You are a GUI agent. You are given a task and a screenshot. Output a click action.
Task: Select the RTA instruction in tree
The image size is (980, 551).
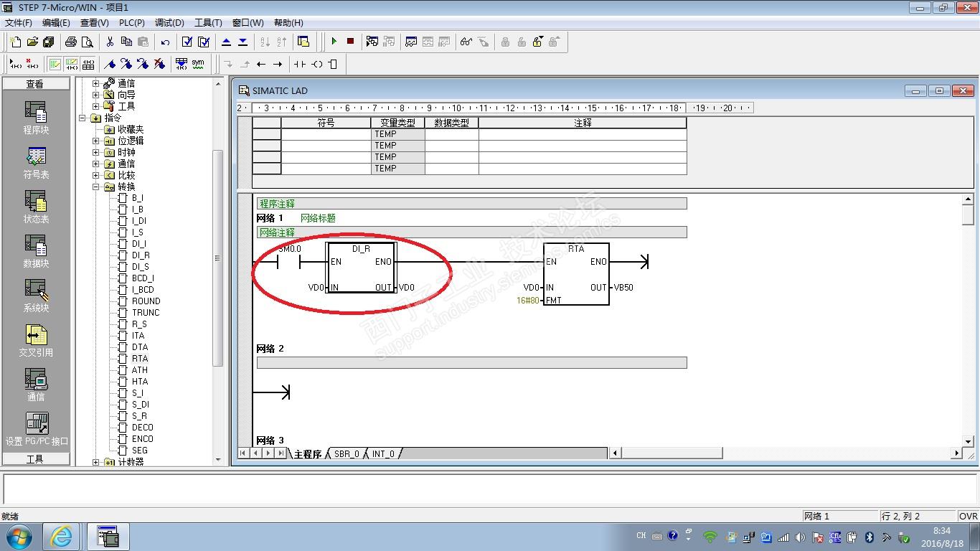click(140, 359)
